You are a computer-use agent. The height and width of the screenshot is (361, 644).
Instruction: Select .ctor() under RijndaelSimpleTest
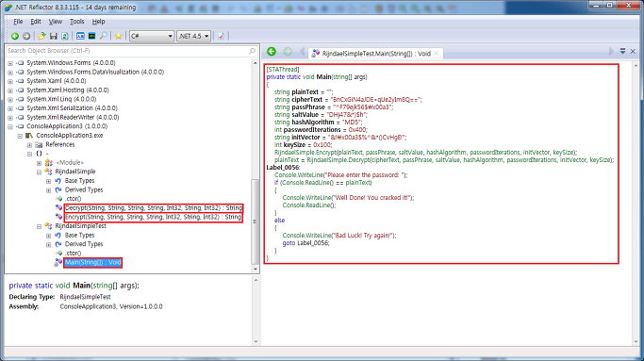tap(74, 253)
